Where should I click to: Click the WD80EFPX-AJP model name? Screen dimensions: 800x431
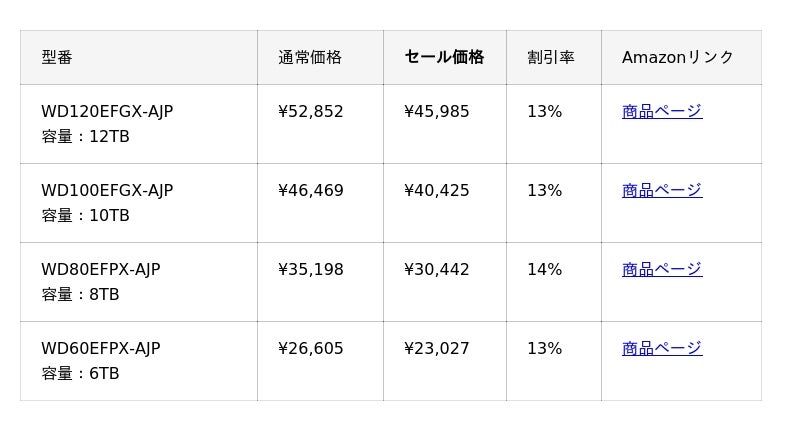[100, 270]
